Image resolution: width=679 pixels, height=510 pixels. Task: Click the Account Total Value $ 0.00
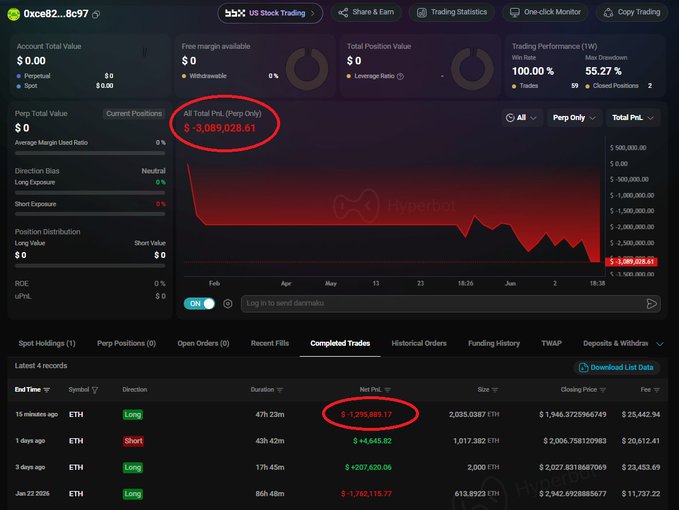coord(31,61)
